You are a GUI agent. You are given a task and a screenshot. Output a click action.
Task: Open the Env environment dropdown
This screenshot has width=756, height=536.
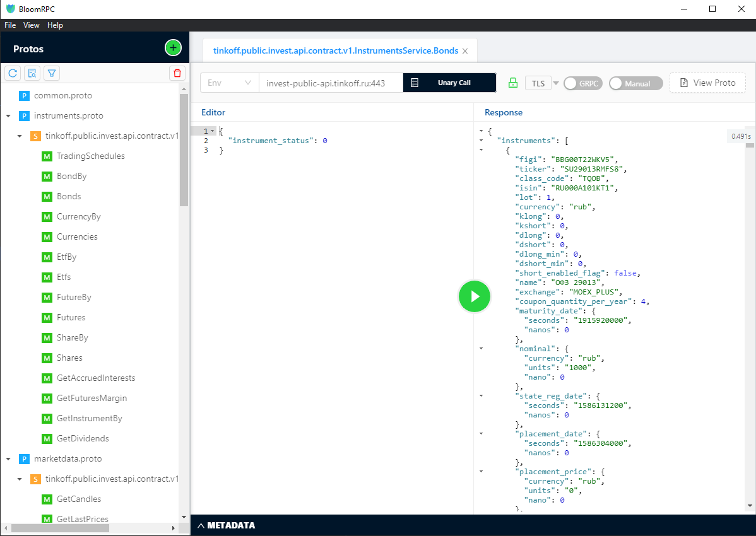coord(229,83)
